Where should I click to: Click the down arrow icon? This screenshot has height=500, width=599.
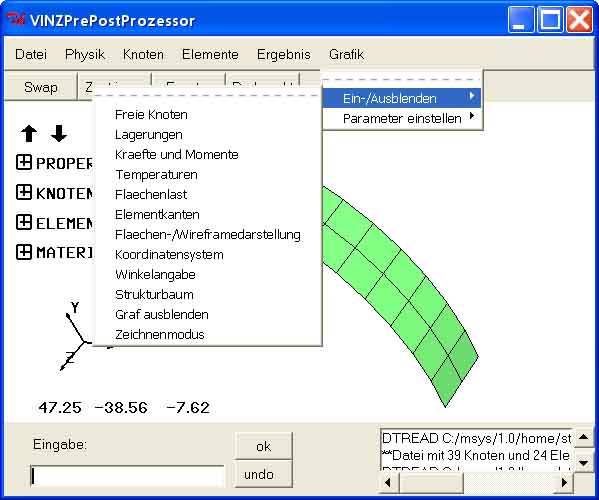click(59, 134)
